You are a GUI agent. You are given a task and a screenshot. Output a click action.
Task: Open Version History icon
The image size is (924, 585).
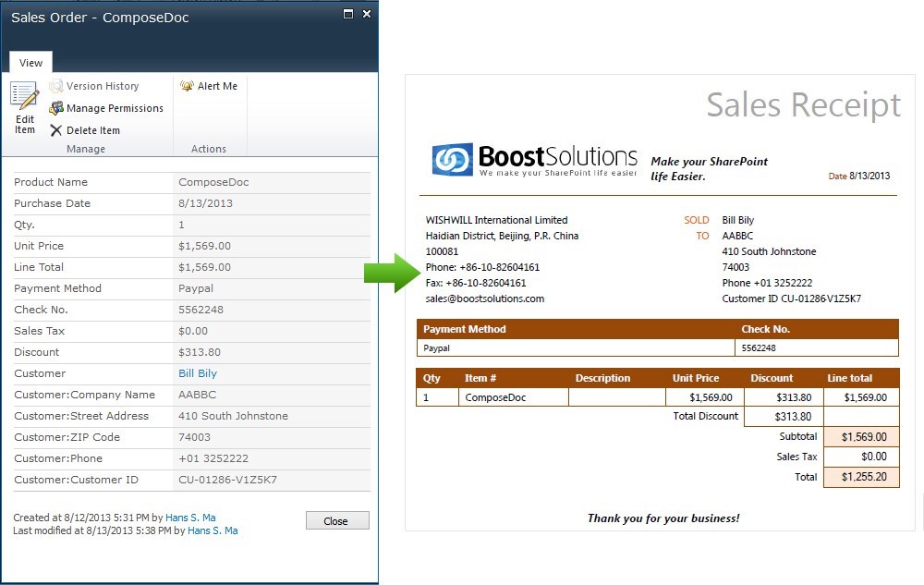pyautogui.click(x=56, y=86)
